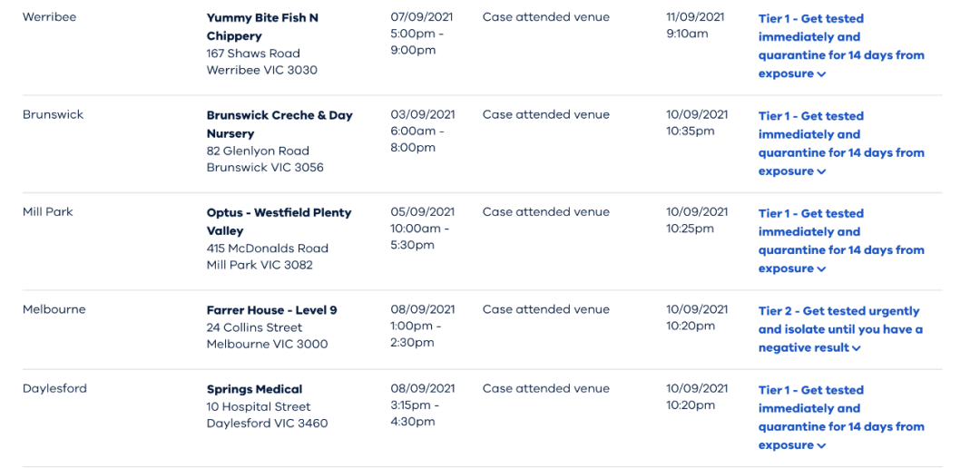Click address 24 Collins Street Melbourne
Image resolution: width=980 pixels, height=468 pixels.
267,336
